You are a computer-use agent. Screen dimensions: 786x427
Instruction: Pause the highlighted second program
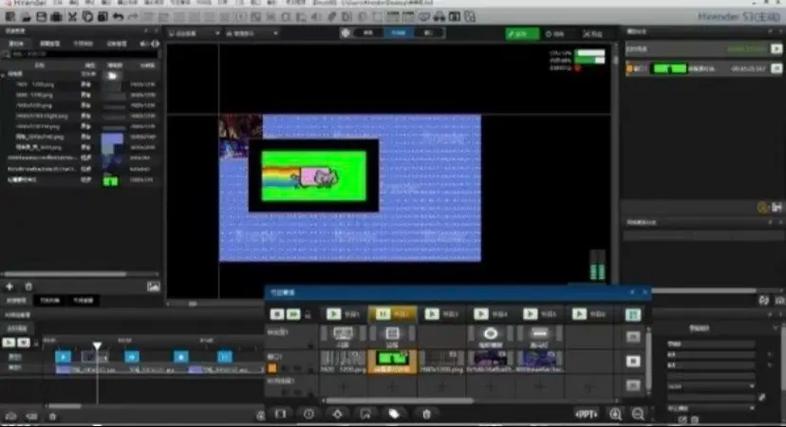(382, 314)
